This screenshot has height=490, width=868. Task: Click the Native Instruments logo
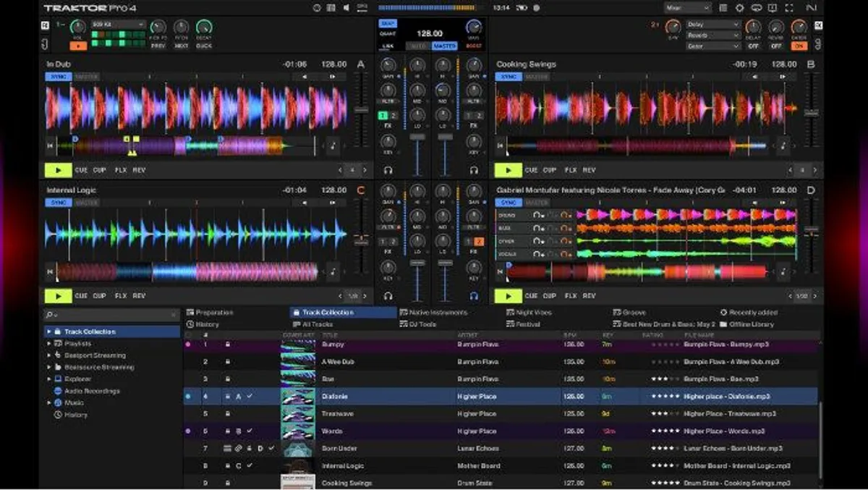pos(813,7)
